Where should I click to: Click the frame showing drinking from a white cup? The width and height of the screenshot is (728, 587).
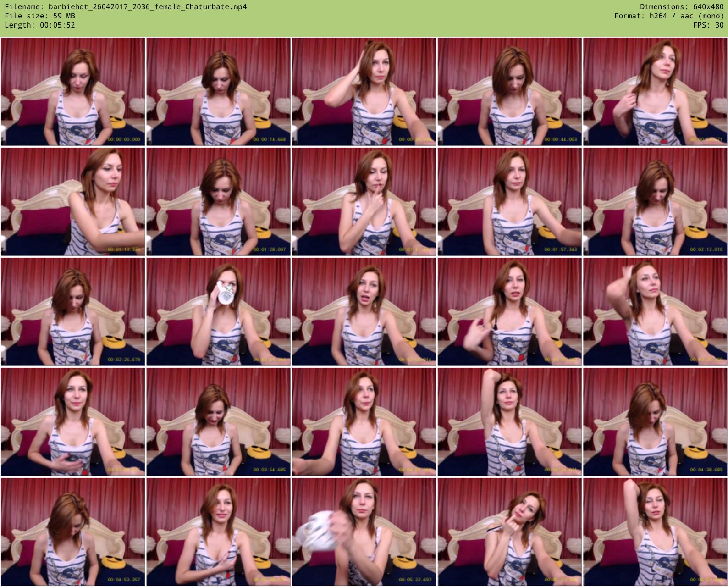[x=218, y=312]
